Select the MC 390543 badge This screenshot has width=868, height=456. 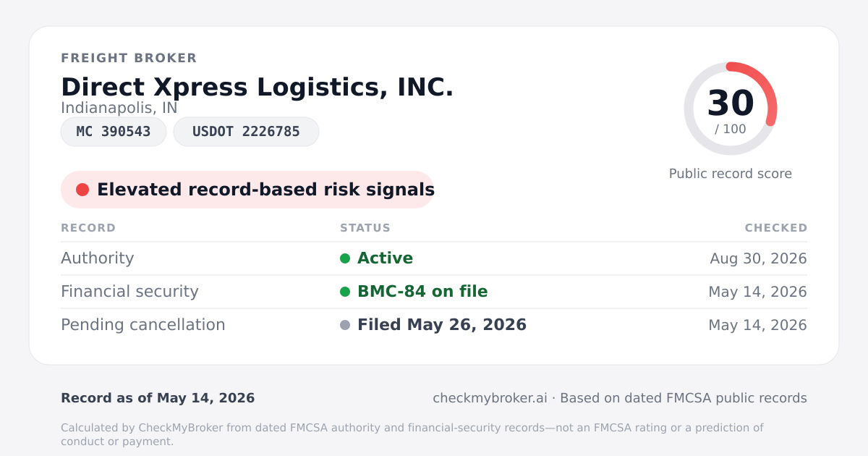coord(114,132)
